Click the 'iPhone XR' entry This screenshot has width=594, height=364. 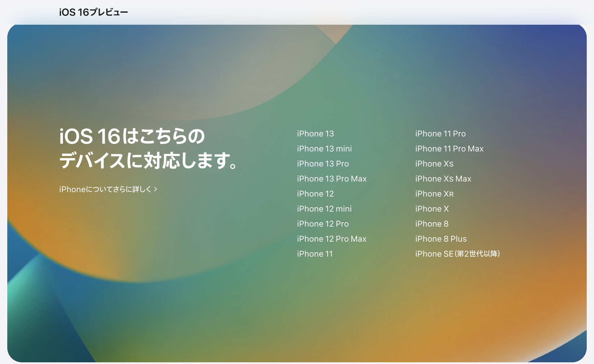click(434, 194)
